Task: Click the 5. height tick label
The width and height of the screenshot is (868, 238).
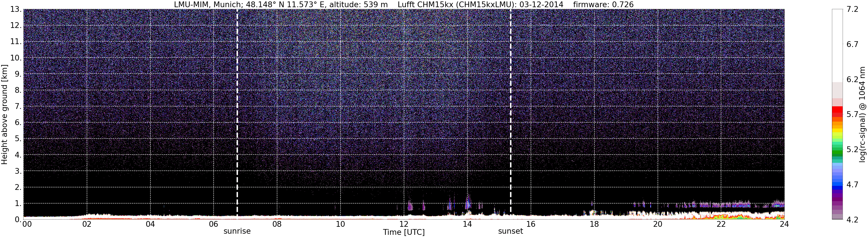Action: tap(18, 139)
